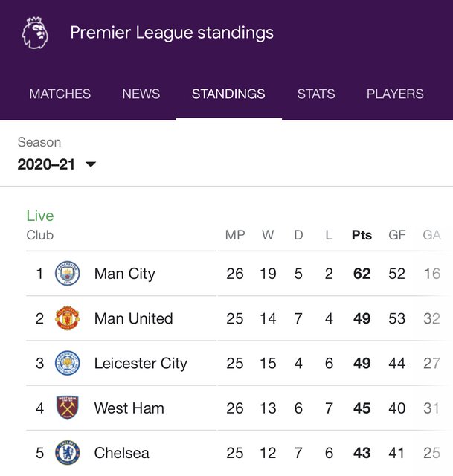This screenshot has width=453, height=476.
Task: Click the Leicester City club crest
Action: (x=68, y=364)
